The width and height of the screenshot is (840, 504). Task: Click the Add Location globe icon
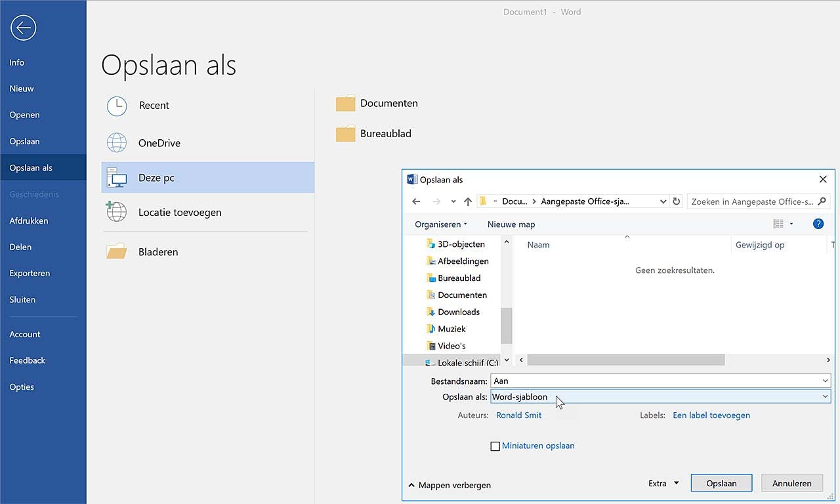coord(117,212)
